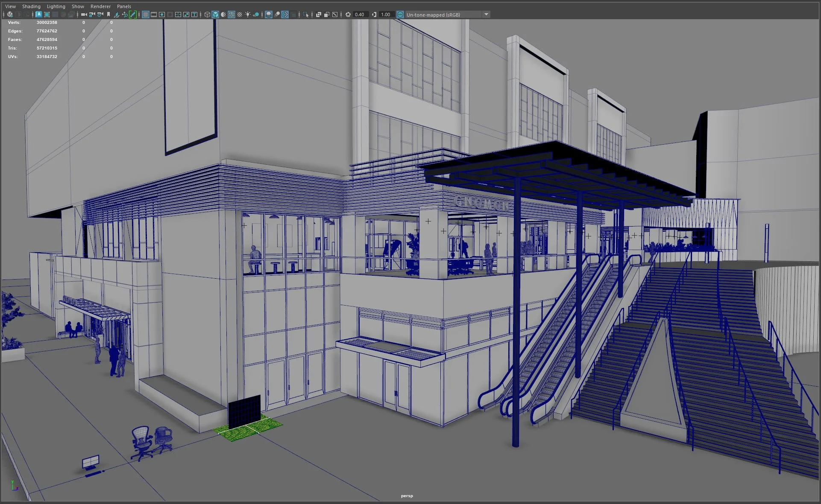Viewport: 821px width, 504px height.
Task: Click the blue 'A' panel icon
Action: 39,15
